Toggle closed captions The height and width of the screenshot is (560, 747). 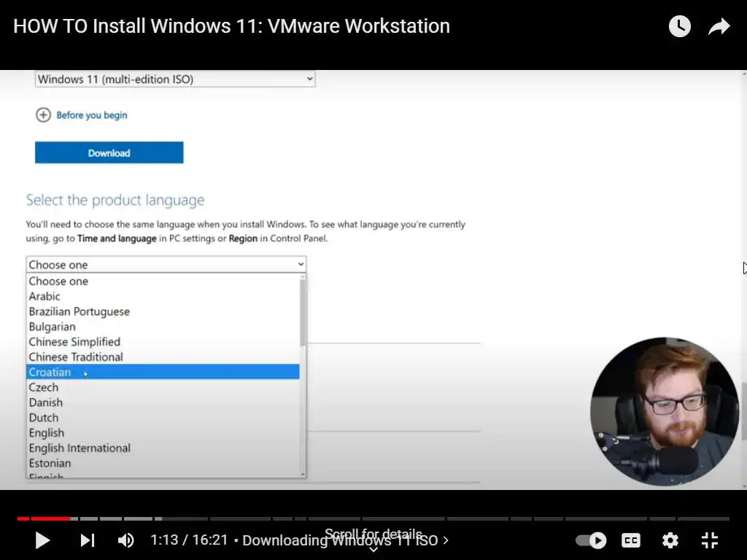point(631,540)
